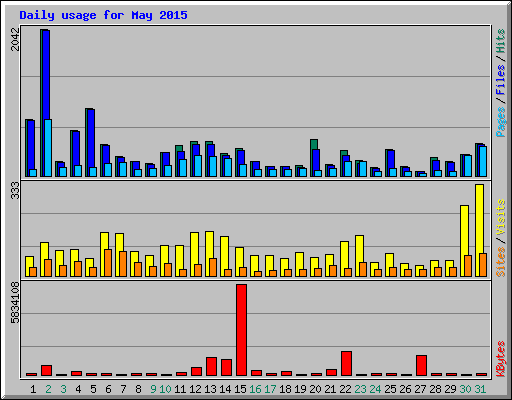Click day 9 on the x-axis
The height and width of the screenshot is (400, 512).
click(153, 389)
